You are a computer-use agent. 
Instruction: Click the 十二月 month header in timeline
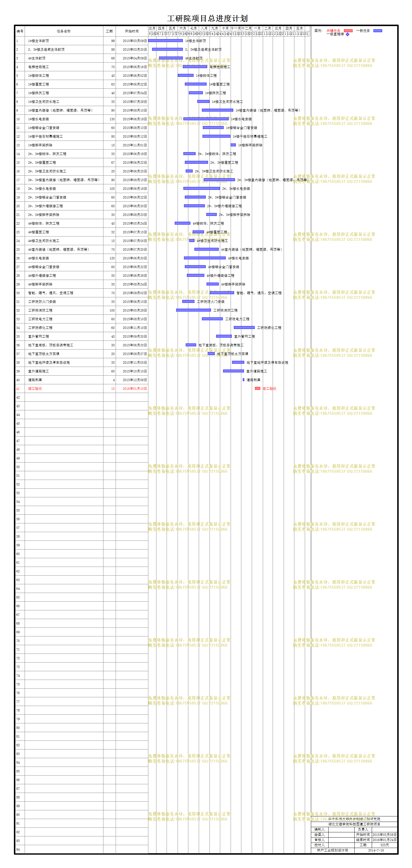click(246, 28)
